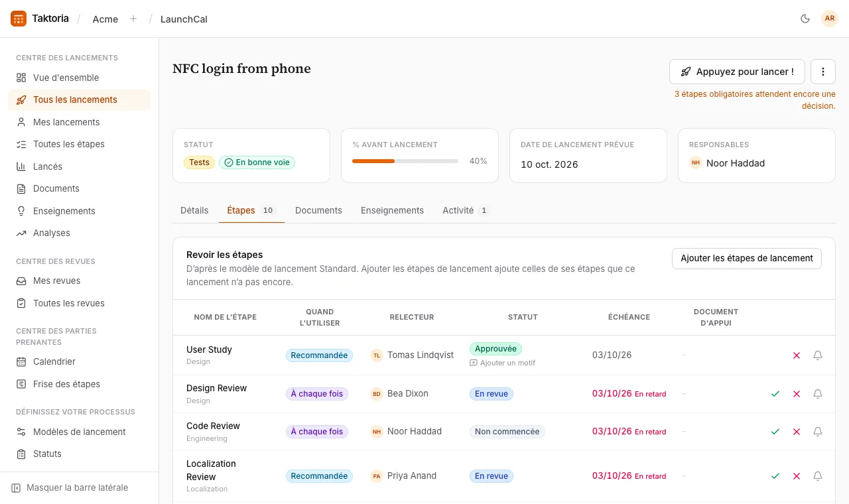Click the bell icon for Localization Review

(x=818, y=476)
